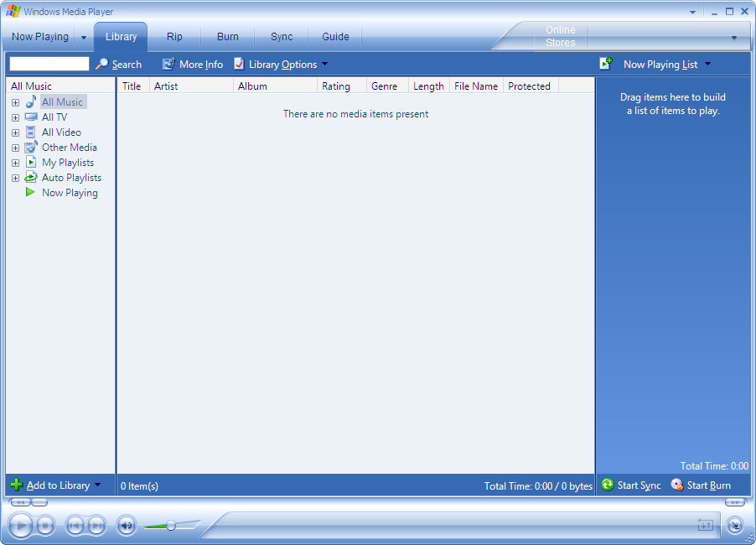Image resolution: width=756 pixels, height=545 pixels.
Task: Sort by the Title column header
Action: pos(133,86)
